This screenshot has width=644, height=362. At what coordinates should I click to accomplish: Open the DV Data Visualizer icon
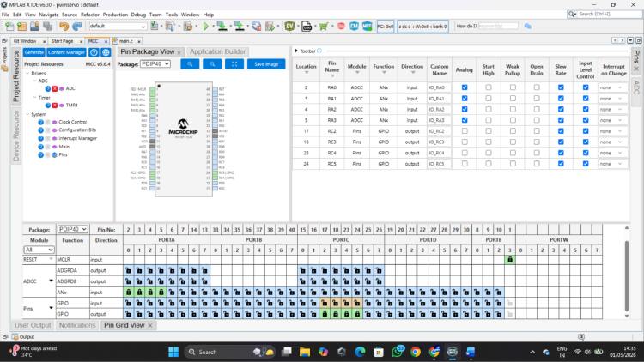point(289,27)
